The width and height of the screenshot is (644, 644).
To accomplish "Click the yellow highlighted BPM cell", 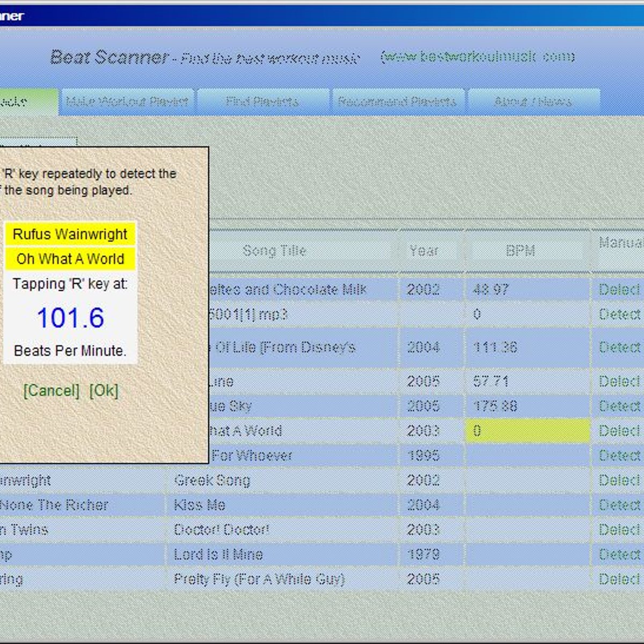I will (528, 430).
